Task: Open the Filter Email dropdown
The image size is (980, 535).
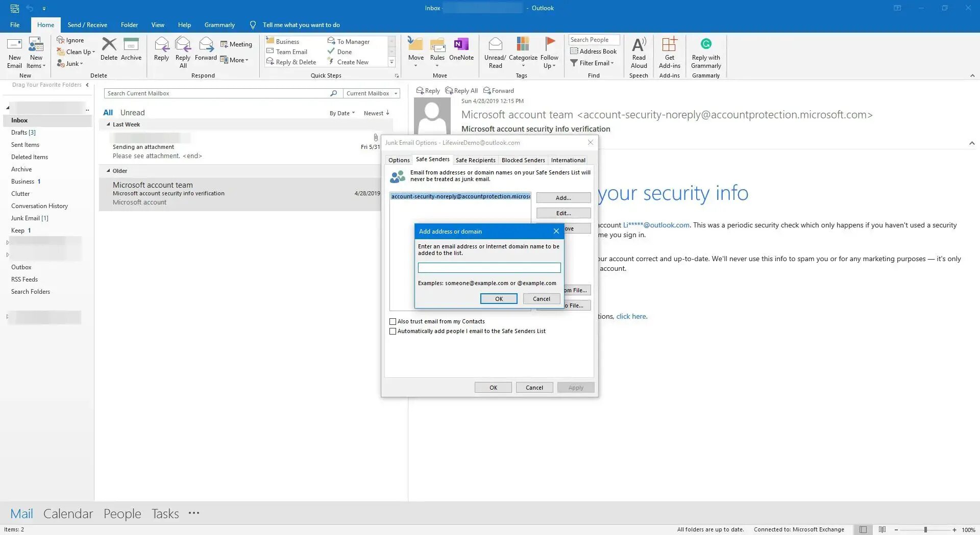Action: [x=592, y=63]
